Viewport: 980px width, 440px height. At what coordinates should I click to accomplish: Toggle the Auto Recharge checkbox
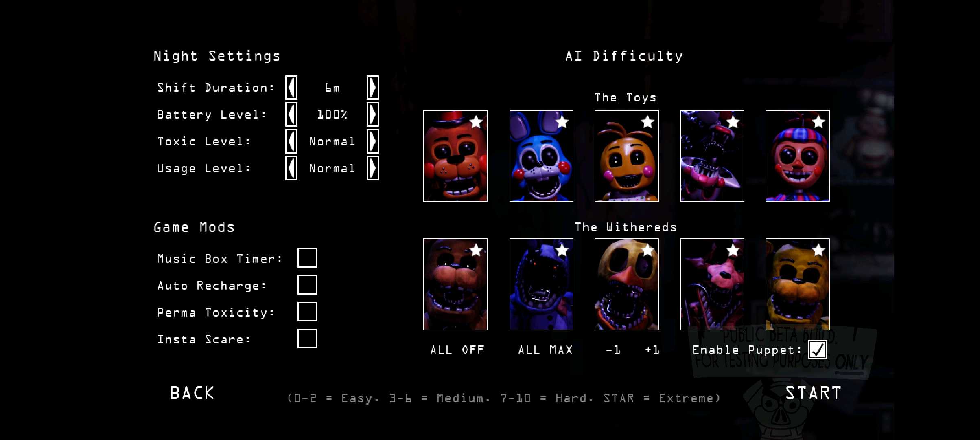[307, 285]
